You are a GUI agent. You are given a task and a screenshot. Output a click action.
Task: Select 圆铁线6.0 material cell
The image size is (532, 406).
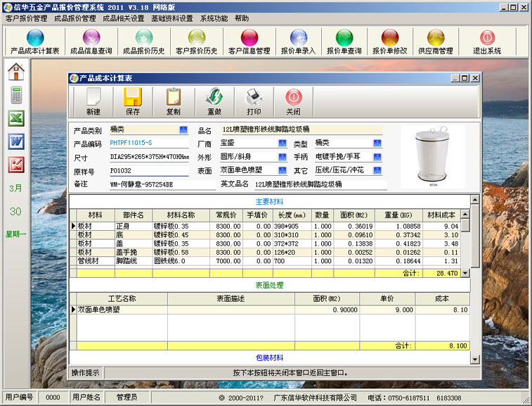click(181, 261)
